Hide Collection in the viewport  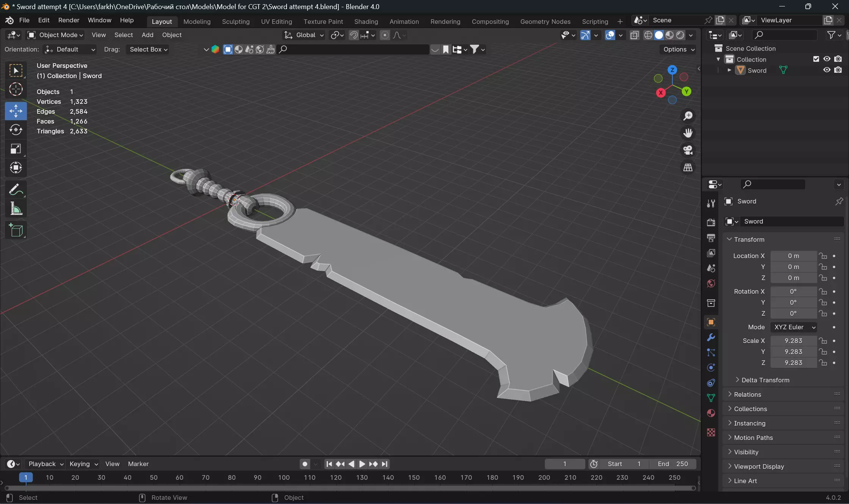(x=827, y=59)
